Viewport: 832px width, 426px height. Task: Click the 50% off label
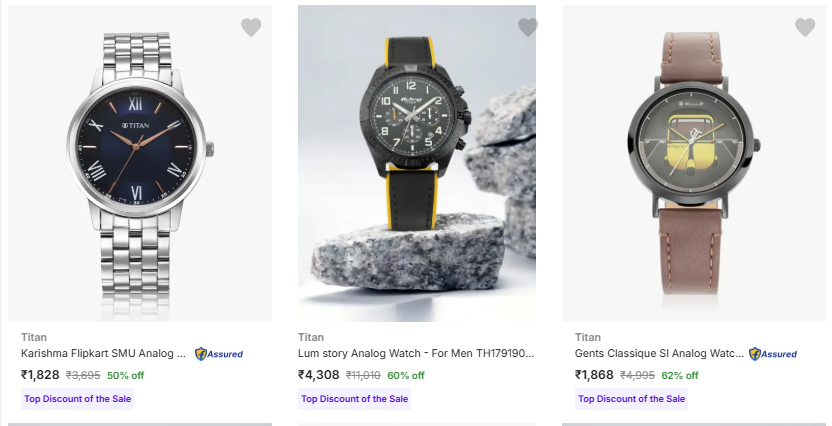tap(126, 376)
